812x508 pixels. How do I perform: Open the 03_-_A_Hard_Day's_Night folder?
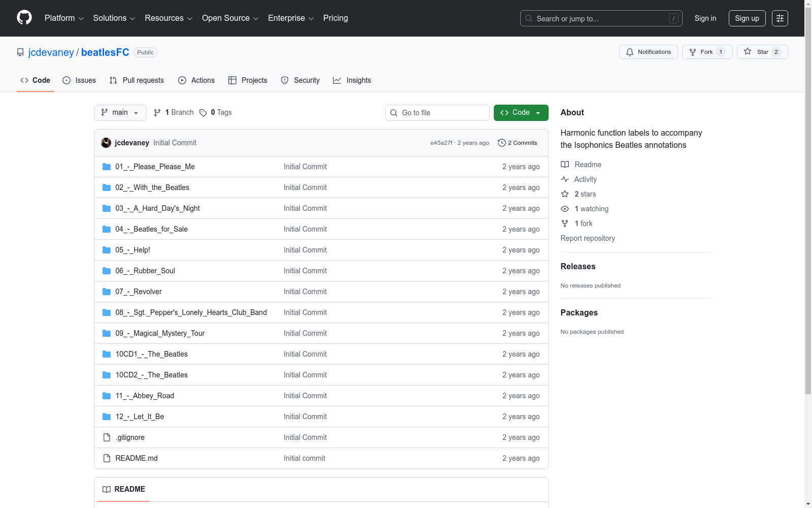coord(157,208)
